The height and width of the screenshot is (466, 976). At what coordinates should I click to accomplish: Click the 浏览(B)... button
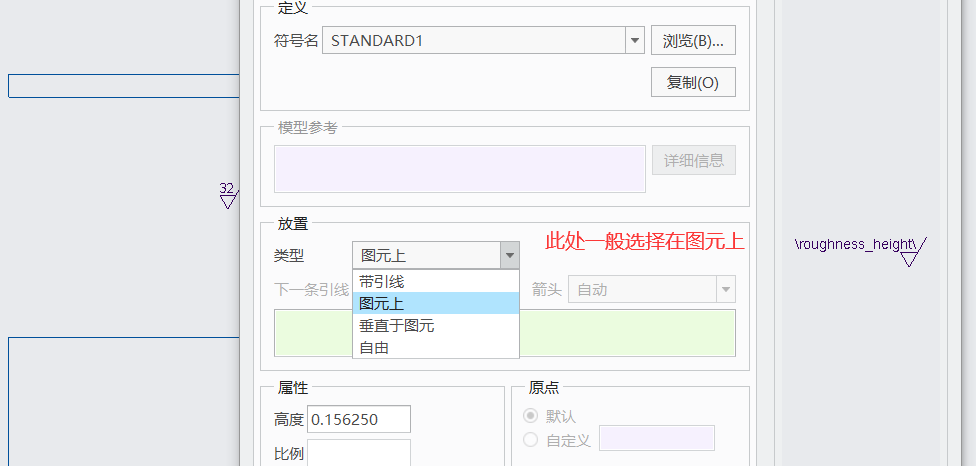click(693, 40)
